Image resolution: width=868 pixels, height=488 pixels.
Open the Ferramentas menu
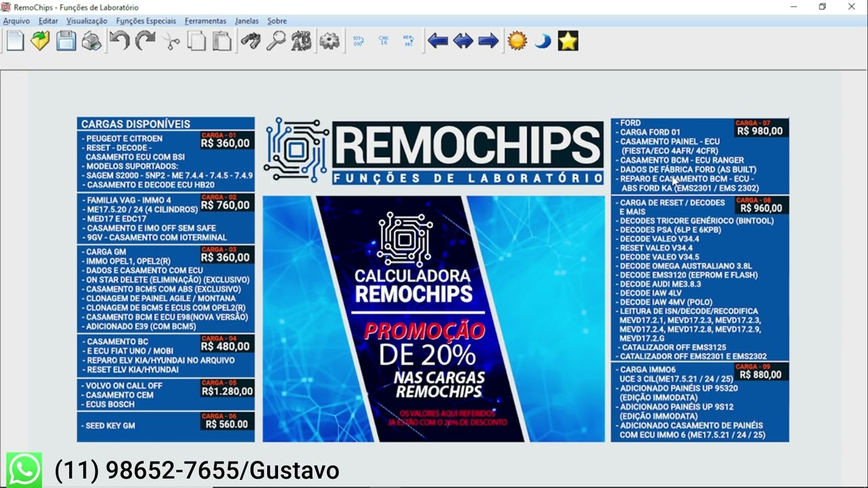click(205, 21)
